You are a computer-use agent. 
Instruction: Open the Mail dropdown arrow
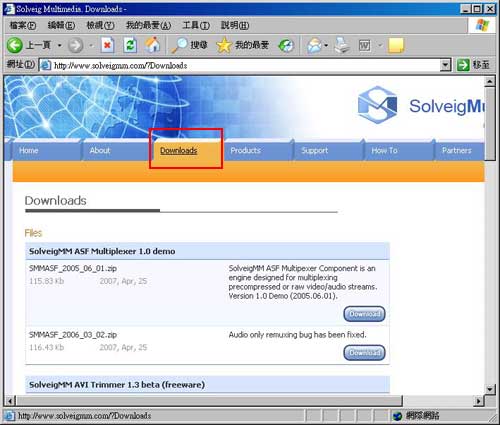point(326,45)
